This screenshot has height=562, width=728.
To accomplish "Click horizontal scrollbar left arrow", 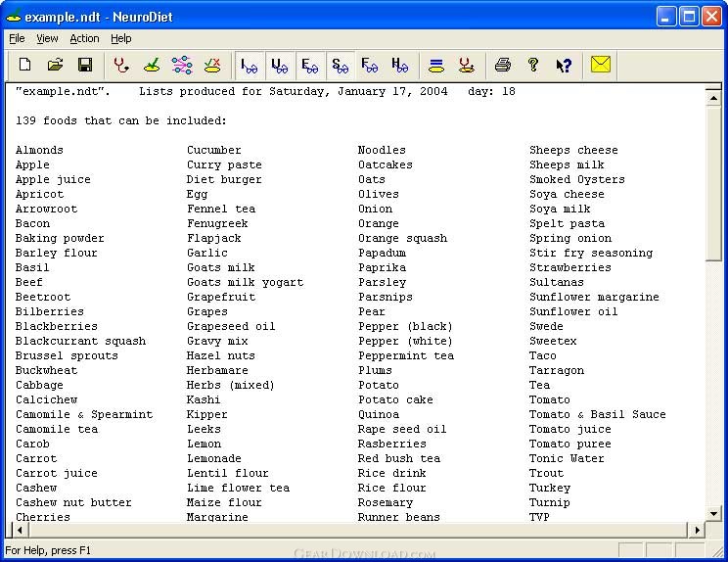I will (20, 530).
